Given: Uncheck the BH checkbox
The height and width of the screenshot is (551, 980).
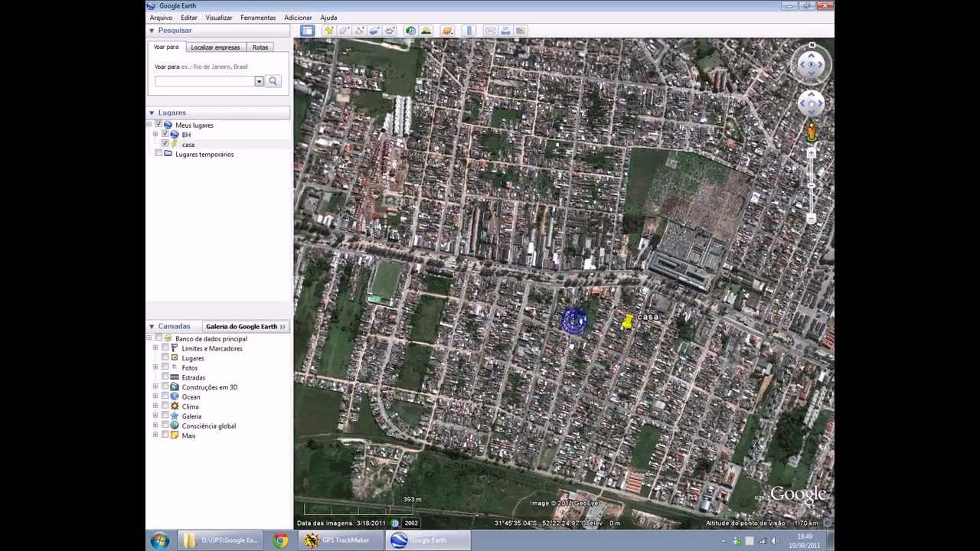Looking at the screenshot, I should coord(165,134).
